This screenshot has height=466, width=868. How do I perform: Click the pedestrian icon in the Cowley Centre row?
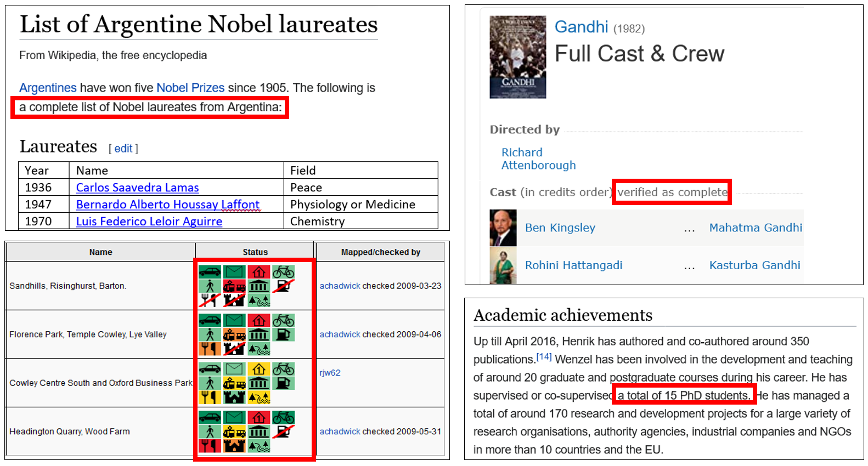210,383
